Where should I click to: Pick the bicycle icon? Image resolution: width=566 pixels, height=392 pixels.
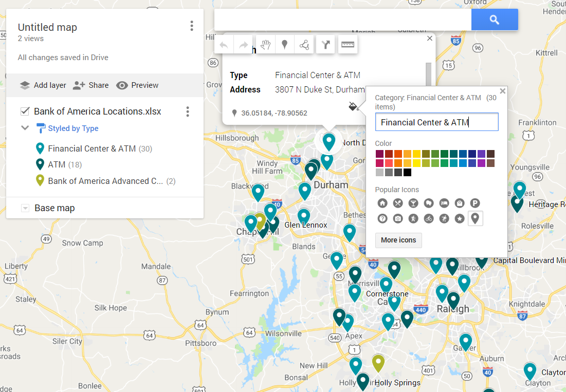[x=429, y=218]
